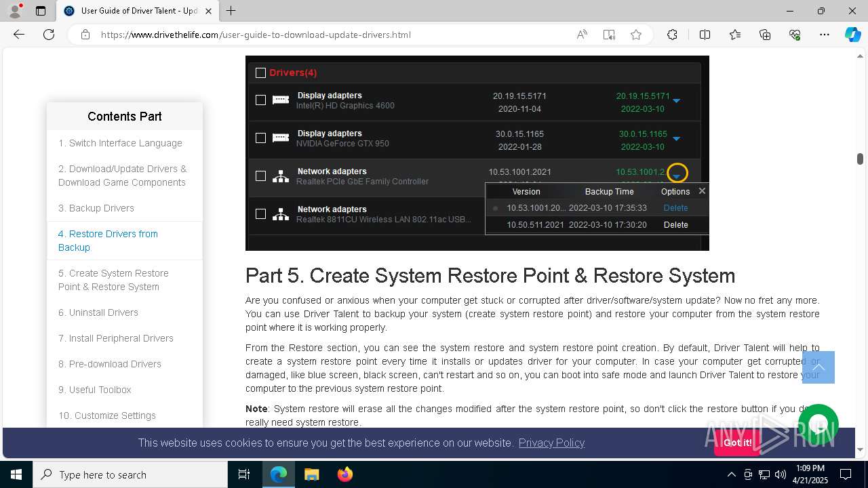The image size is (868, 488).
Task: Open Read aloud icon in address bar
Action: [582, 35]
